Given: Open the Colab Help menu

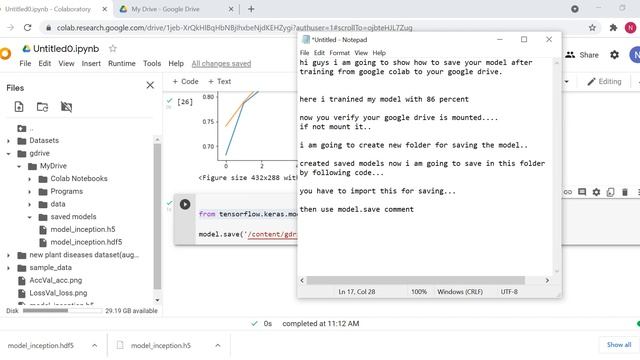Looking at the screenshot, I should [x=176, y=63].
